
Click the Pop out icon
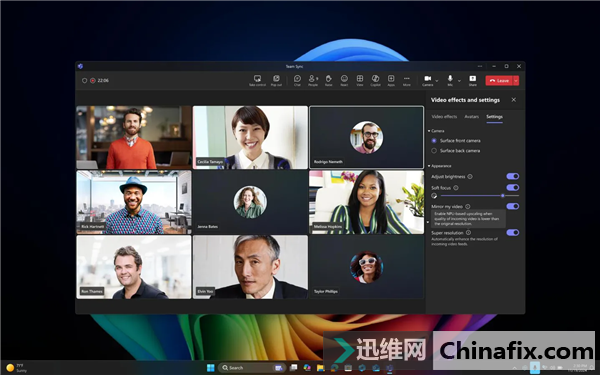pyautogui.click(x=276, y=80)
